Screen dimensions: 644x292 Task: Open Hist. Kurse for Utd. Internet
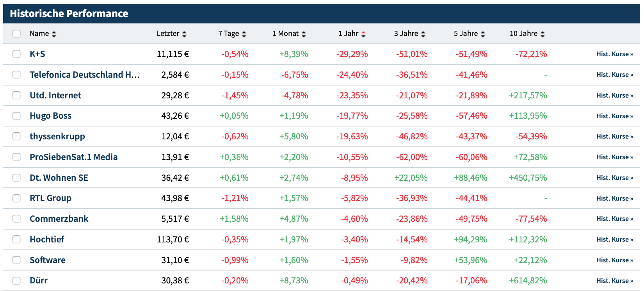(614, 95)
